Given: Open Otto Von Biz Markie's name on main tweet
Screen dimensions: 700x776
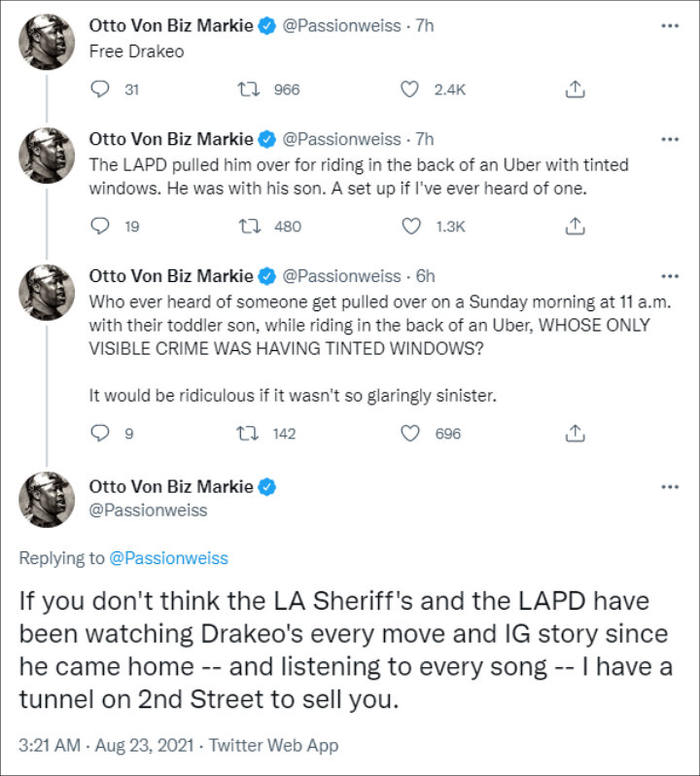Looking at the screenshot, I should point(171,487).
